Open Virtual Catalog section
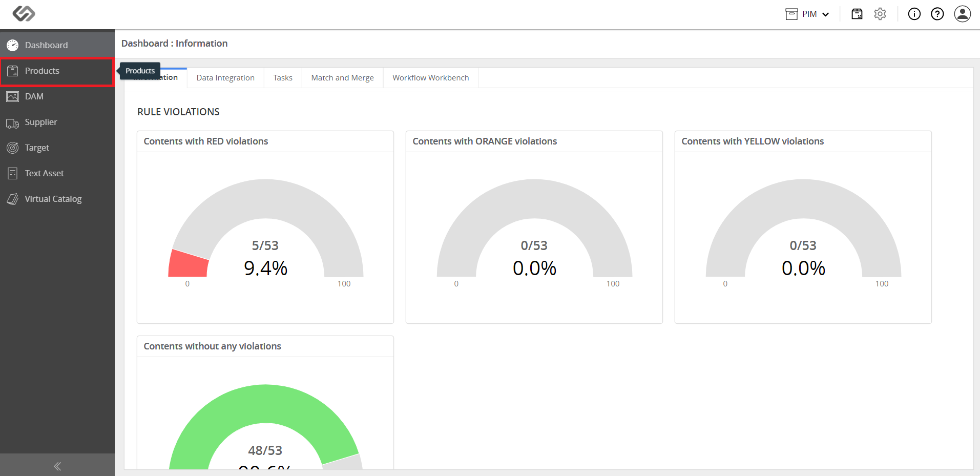The width and height of the screenshot is (980, 476). click(x=57, y=199)
